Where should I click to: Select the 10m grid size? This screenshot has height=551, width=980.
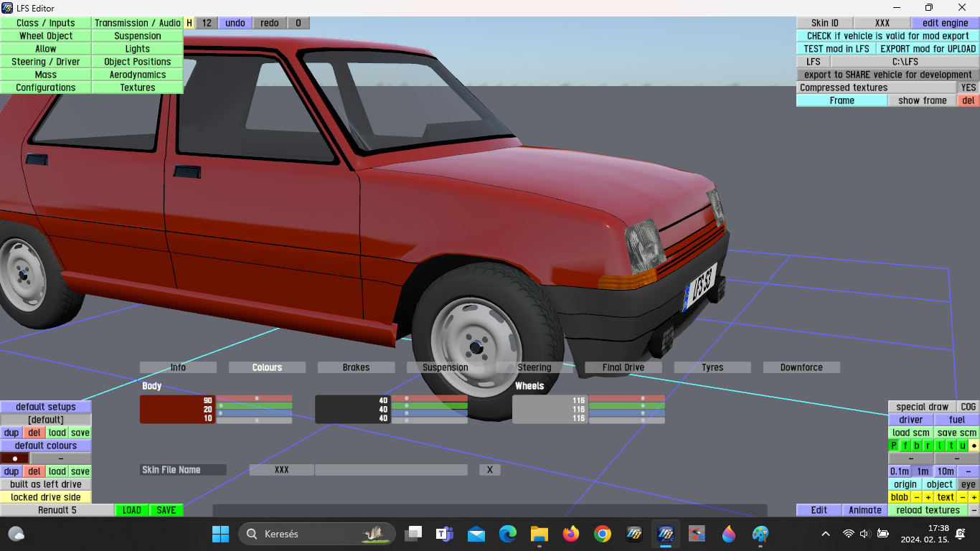pyautogui.click(x=946, y=471)
